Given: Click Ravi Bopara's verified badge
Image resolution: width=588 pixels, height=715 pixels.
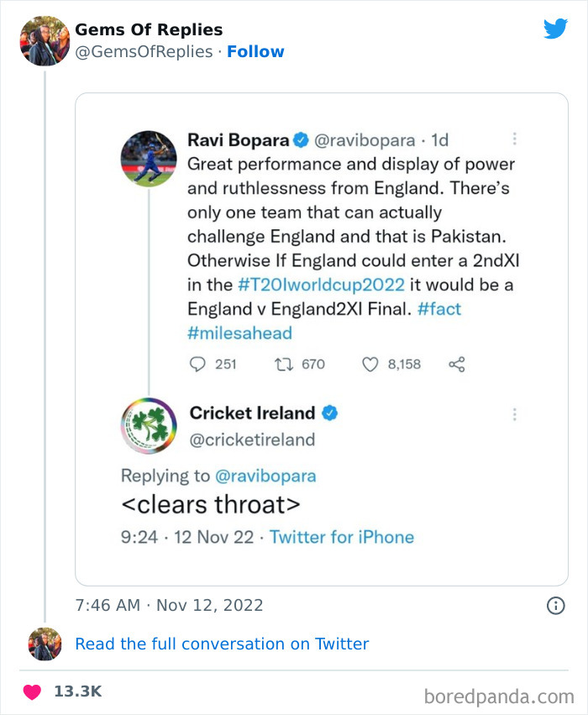Looking at the screenshot, I should click(x=301, y=140).
